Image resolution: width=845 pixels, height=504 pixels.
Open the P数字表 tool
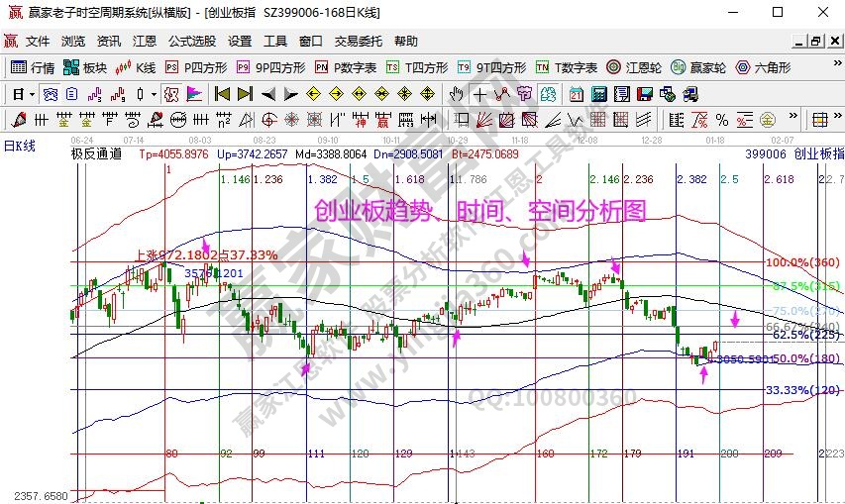pos(345,68)
